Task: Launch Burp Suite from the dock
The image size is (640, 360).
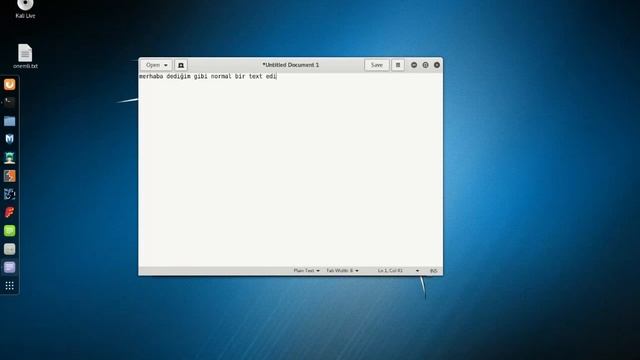Action: (9, 176)
